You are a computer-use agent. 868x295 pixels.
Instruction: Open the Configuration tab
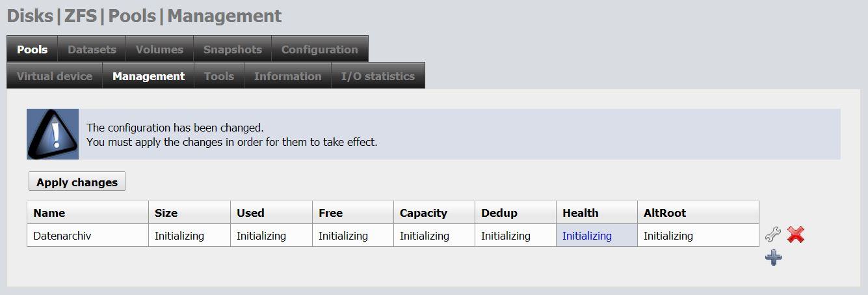(319, 49)
